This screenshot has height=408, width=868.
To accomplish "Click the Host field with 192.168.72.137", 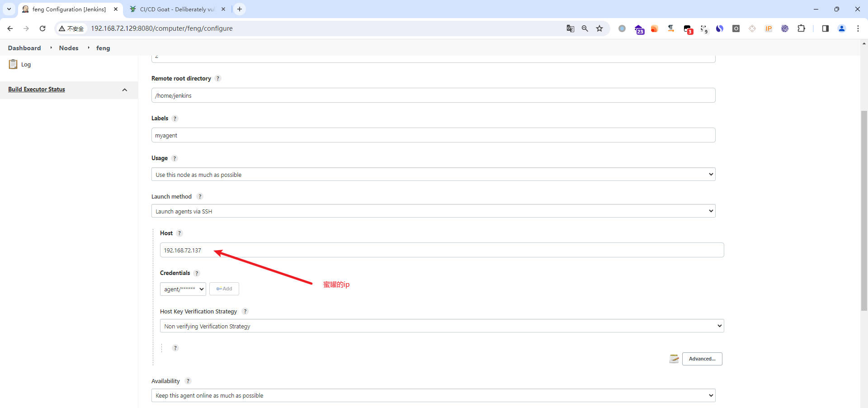I will click(442, 250).
